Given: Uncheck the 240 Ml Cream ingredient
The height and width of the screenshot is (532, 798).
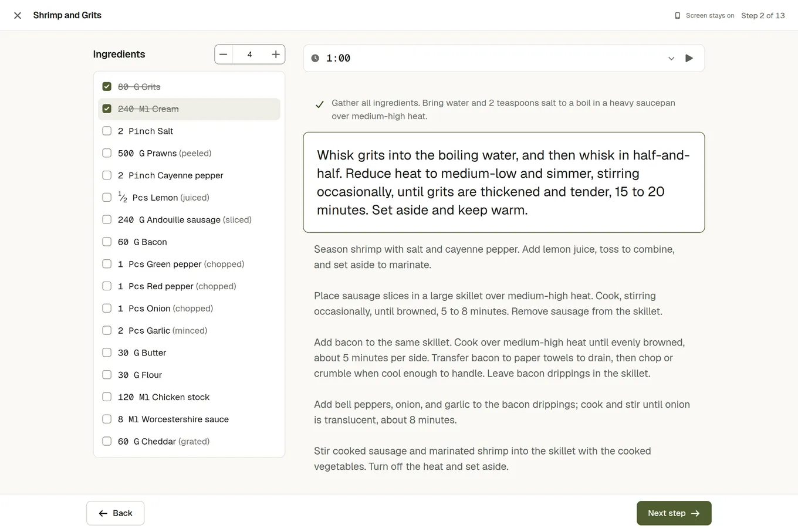Looking at the screenshot, I should (107, 109).
